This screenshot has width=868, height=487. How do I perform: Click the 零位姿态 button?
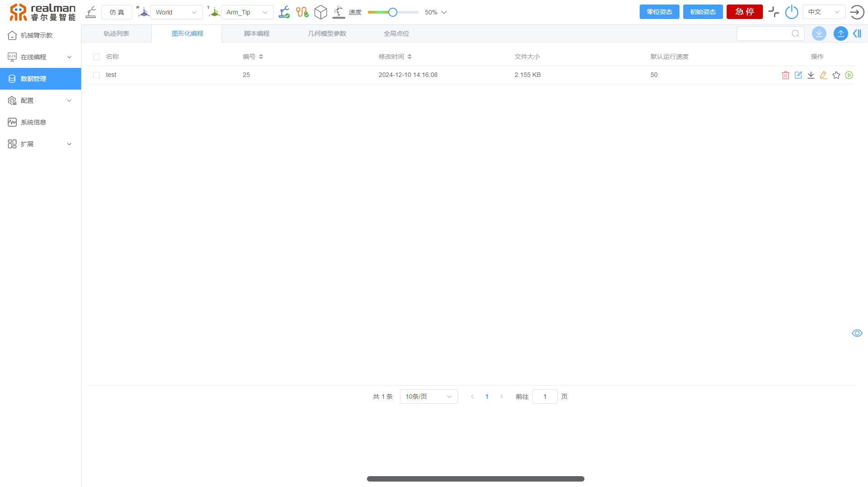tap(659, 12)
